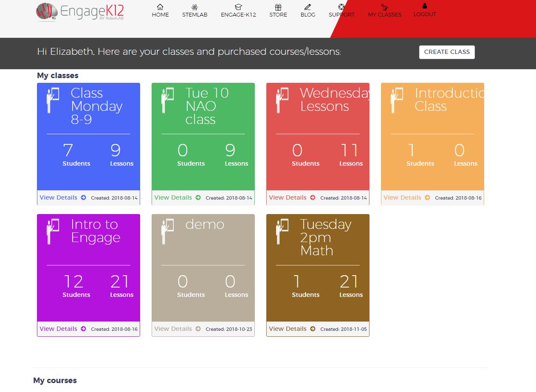Click the Blog pencil icon

point(307,7)
